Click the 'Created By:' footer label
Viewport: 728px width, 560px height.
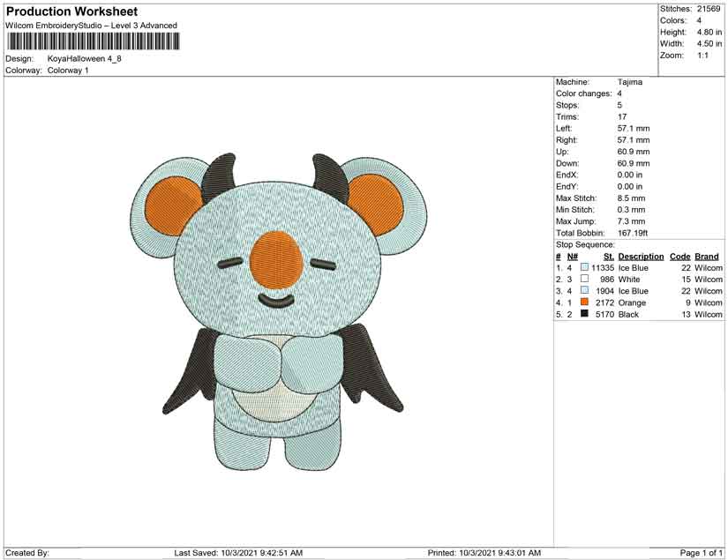[x=27, y=553]
